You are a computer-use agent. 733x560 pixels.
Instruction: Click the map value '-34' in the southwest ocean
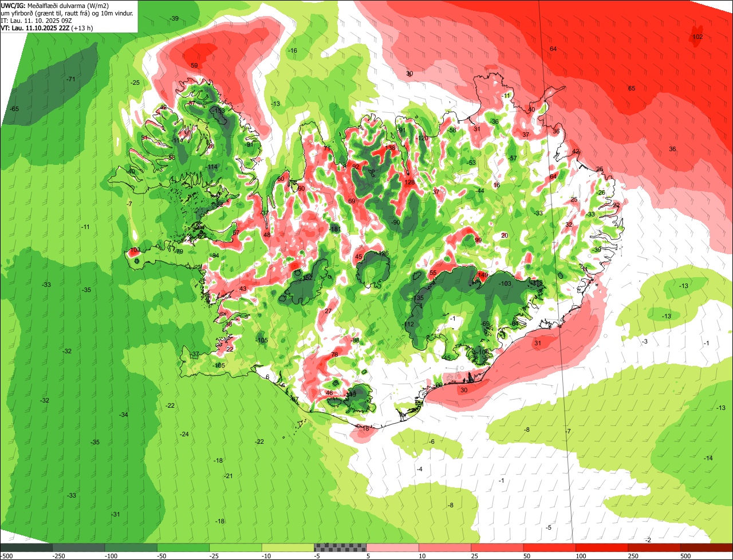pyautogui.click(x=124, y=415)
